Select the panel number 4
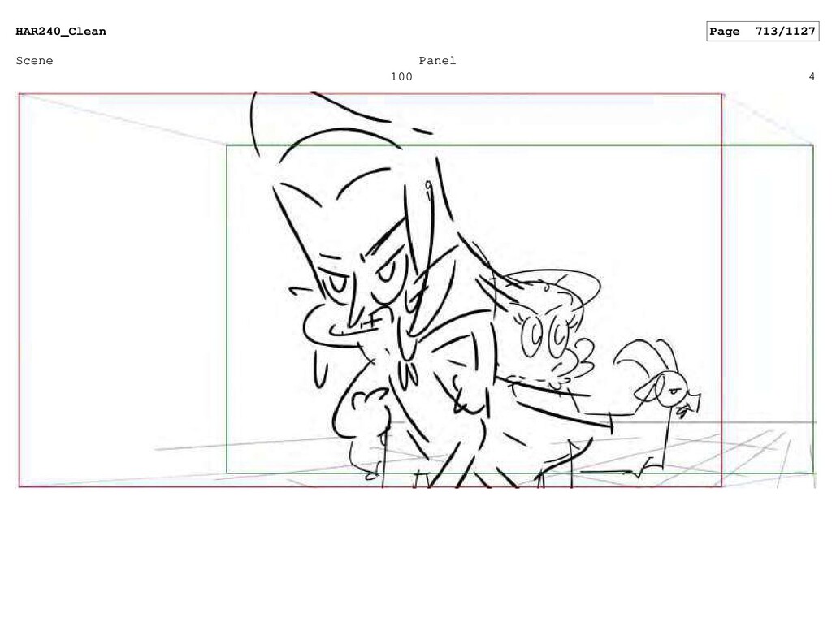This screenshot has height=644, width=832. click(x=812, y=77)
